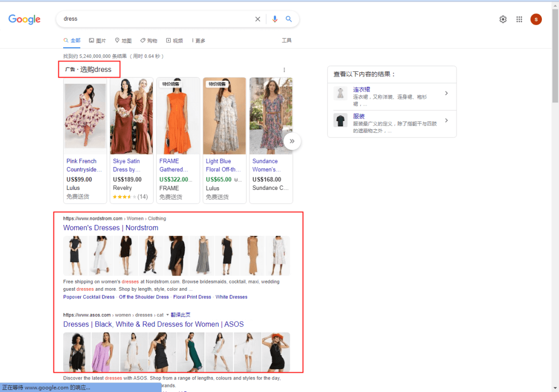This screenshot has width=559, height=392.
Task: Click the 翻译此页 link for ASOS
Action: click(180, 314)
